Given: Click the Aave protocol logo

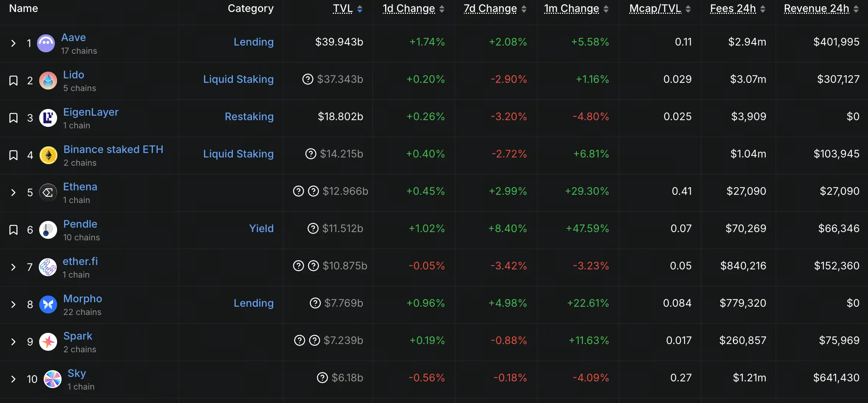Looking at the screenshot, I should tap(46, 43).
